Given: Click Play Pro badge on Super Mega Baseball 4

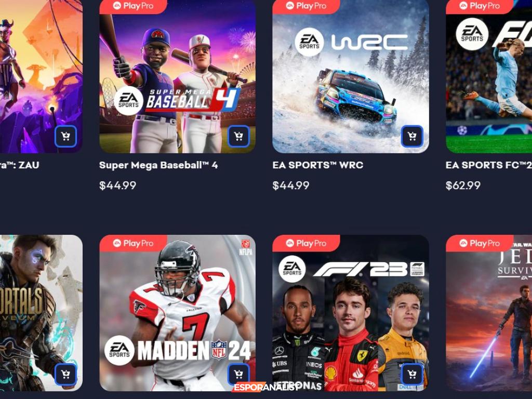Looking at the screenshot, I should point(133,6).
